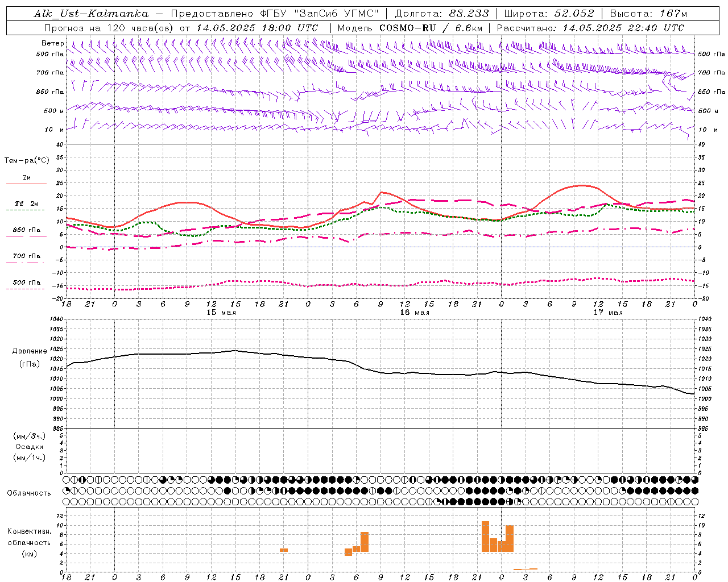Screen dimensions: 728x582
Task: Click the '850 гПа' entry in temperature legend
Action: coord(27,230)
